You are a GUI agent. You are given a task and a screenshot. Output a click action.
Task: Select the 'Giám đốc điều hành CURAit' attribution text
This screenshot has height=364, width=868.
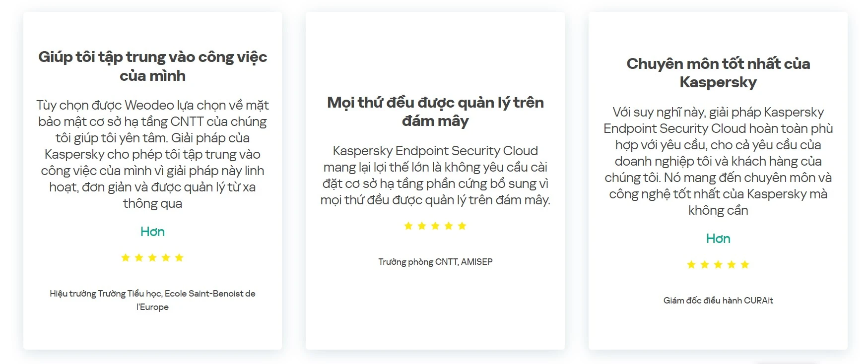[x=718, y=300]
